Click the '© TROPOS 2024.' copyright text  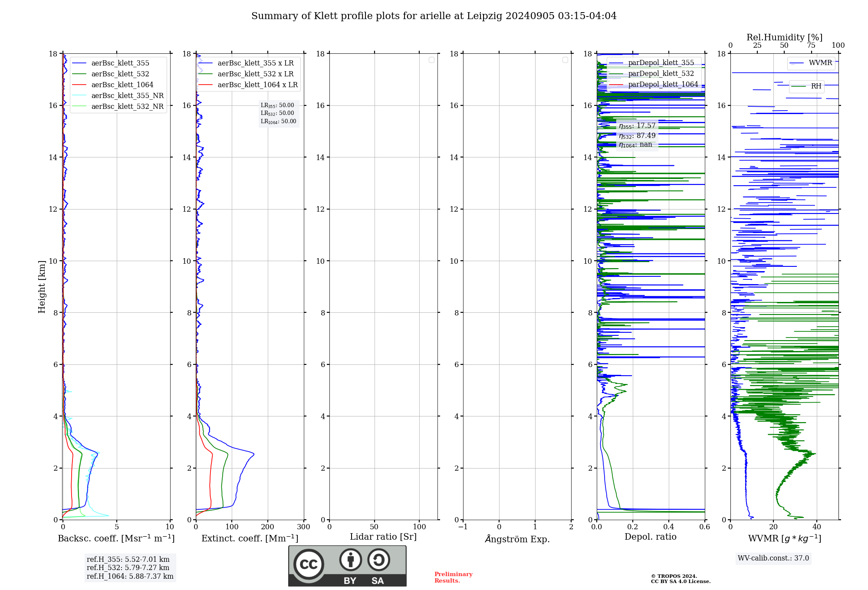point(674,576)
